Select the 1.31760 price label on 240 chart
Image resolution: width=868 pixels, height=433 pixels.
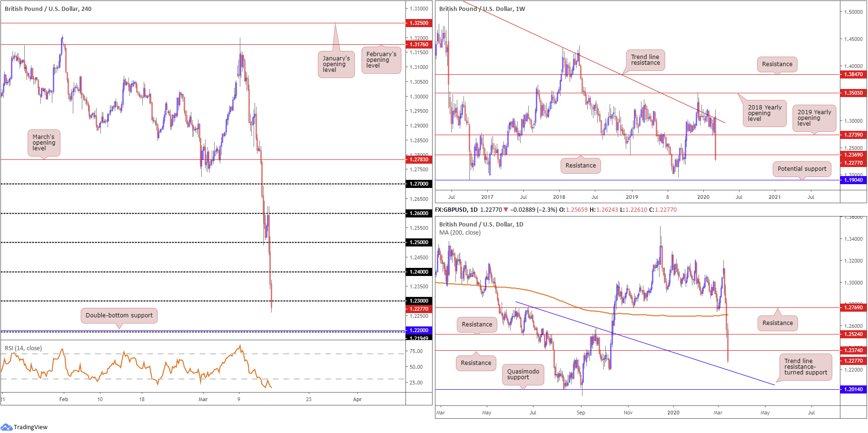click(419, 44)
